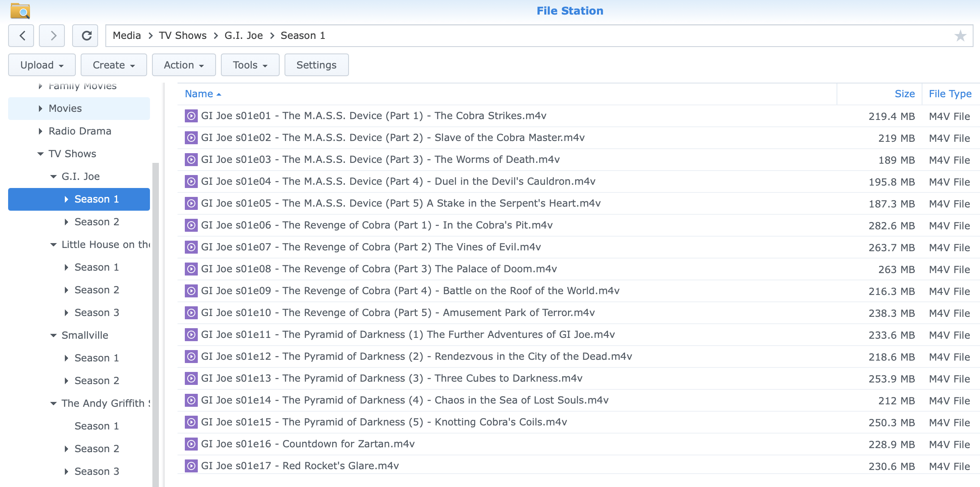This screenshot has height=487, width=980.
Task: Click video icon of s01e11 Further Adventures
Action: [x=191, y=335]
